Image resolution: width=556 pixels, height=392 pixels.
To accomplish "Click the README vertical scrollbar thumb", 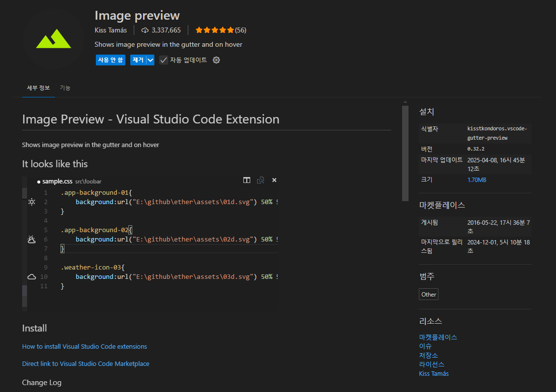I will pyautogui.click(x=405, y=153).
